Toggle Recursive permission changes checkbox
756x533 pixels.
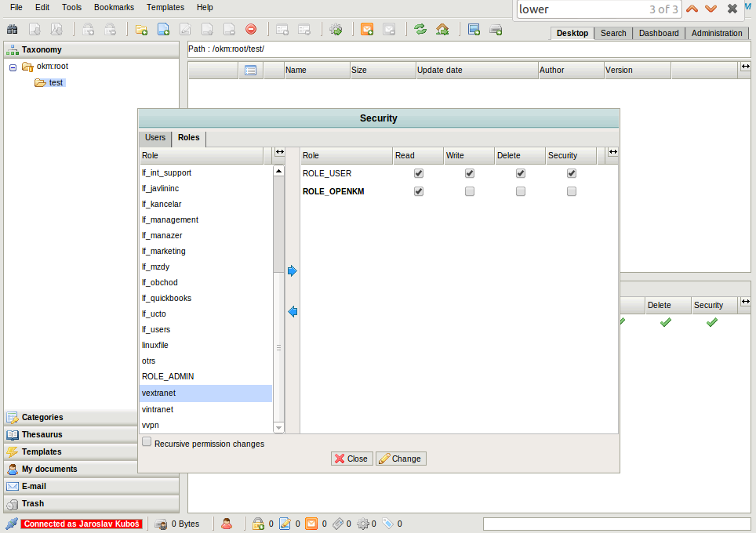147,443
